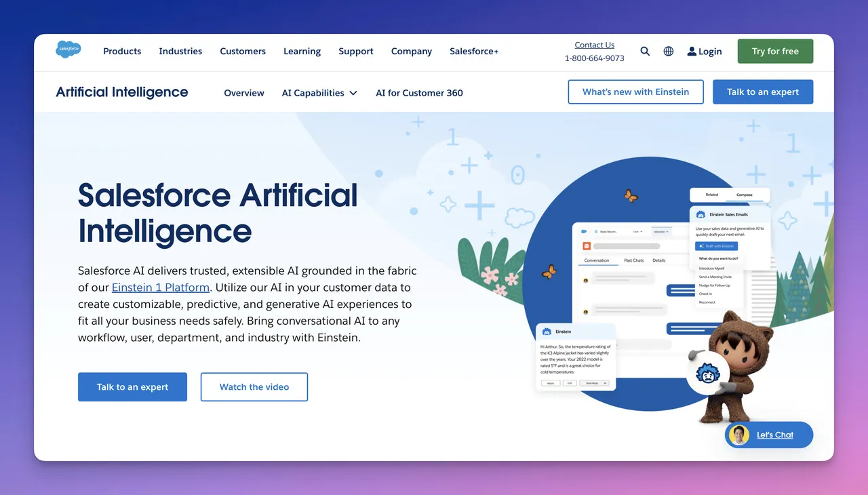868x495 pixels.
Task: Click the Login link
Action: coord(710,52)
